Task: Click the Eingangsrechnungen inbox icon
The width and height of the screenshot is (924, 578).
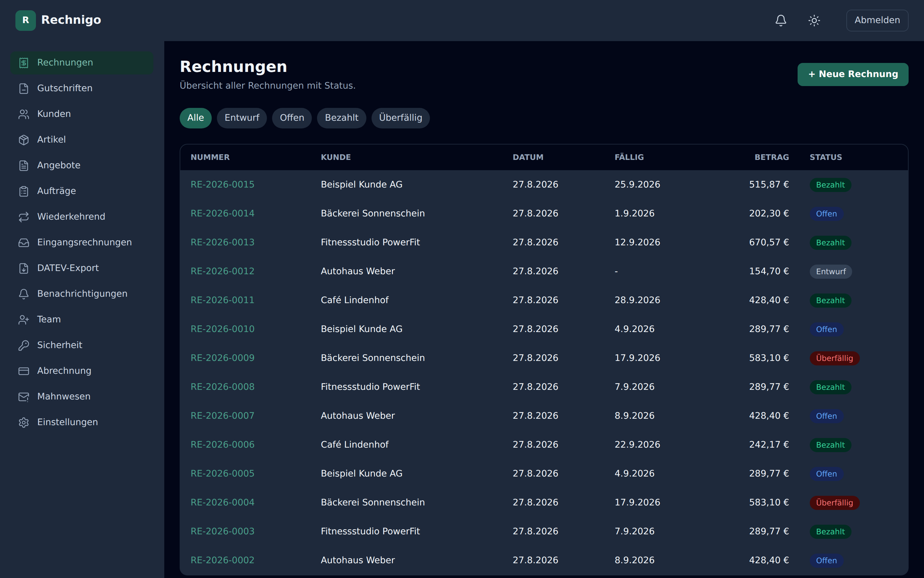Action: (x=24, y=242)
